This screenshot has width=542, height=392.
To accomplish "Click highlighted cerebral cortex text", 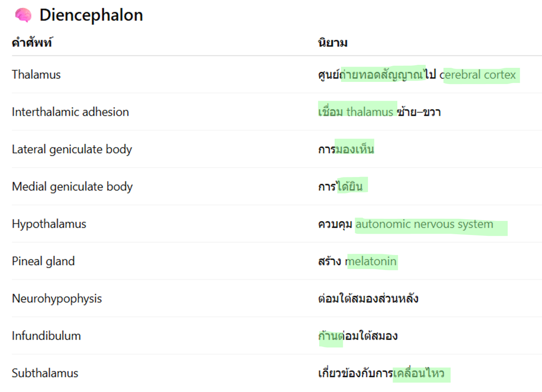I will [x=480, y=75].
